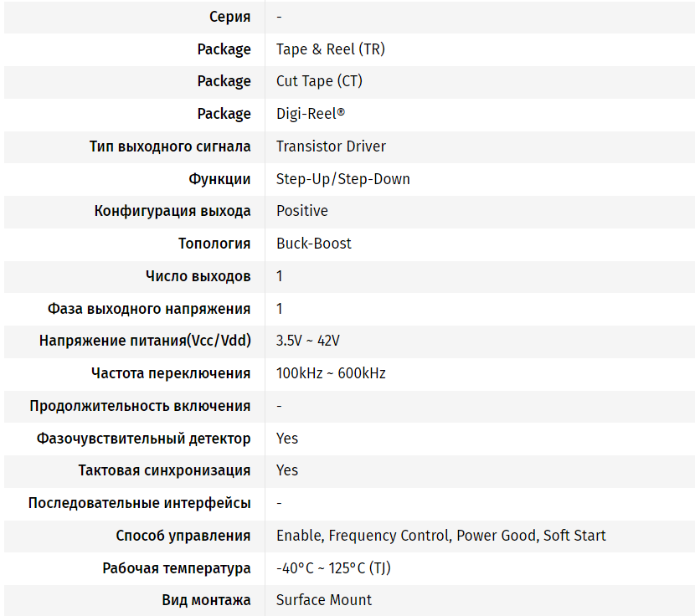Click the "Buck-Boost" topology value
Screen dimensions: 695x616
[313, 244]
